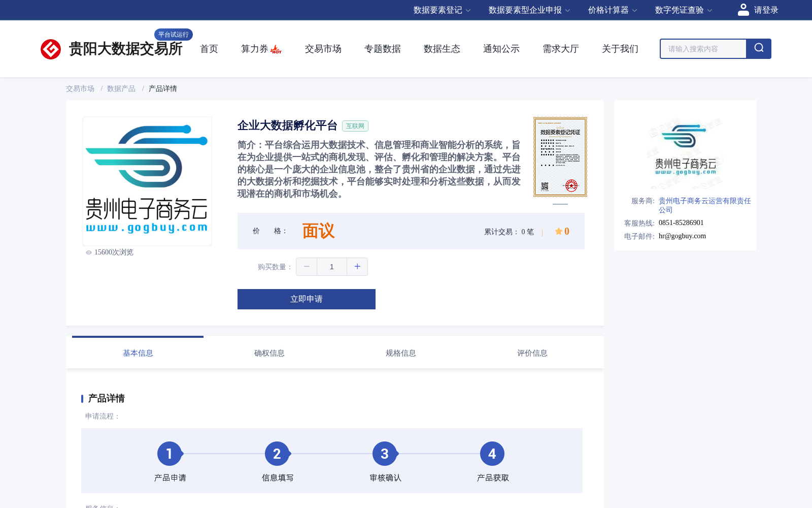
Task: Focus the search input field
Action: pos(703,49)
